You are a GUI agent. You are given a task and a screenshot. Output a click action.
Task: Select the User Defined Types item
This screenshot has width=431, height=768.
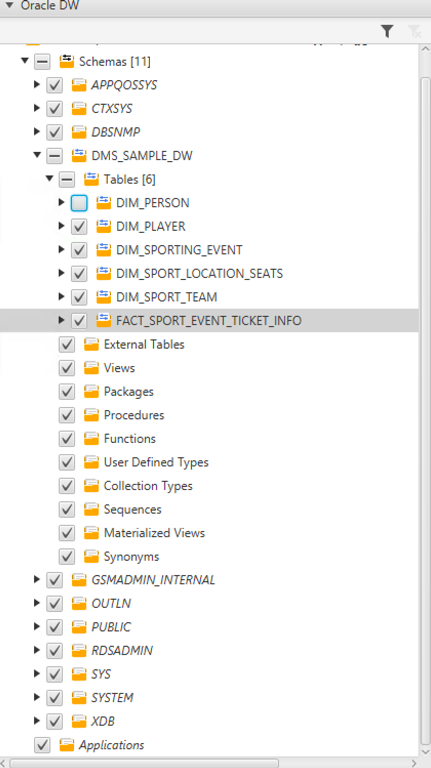point(156,462)
